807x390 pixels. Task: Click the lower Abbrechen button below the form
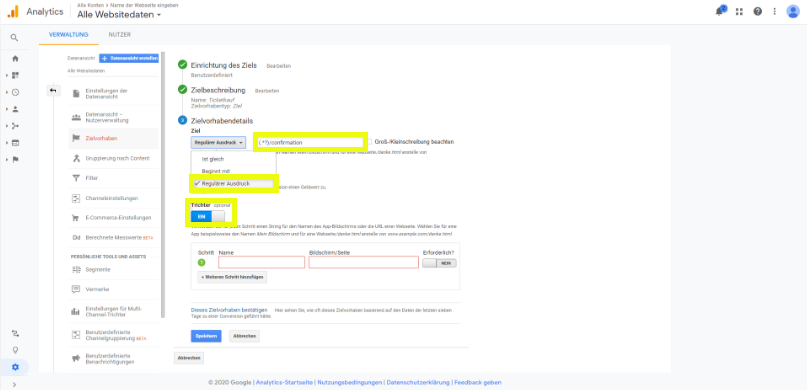[189, 358]
